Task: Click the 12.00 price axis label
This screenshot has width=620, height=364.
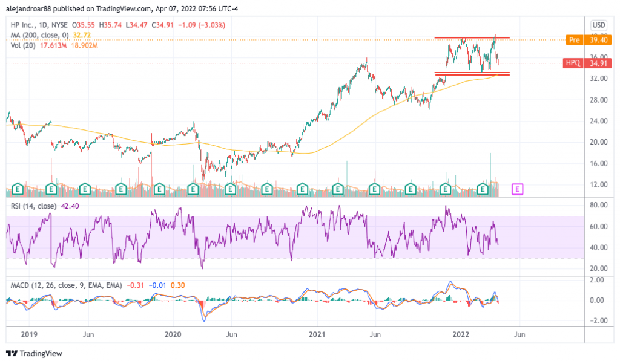Action: pos(599,184)
